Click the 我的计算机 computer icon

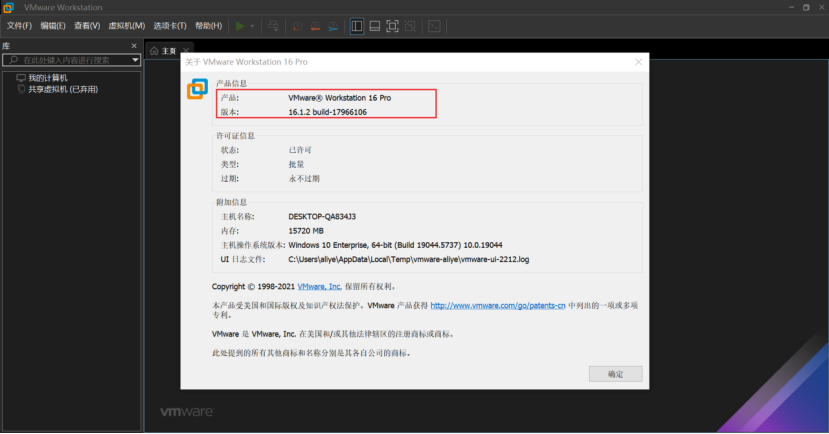pyautogui.click(x=21, y=78)
